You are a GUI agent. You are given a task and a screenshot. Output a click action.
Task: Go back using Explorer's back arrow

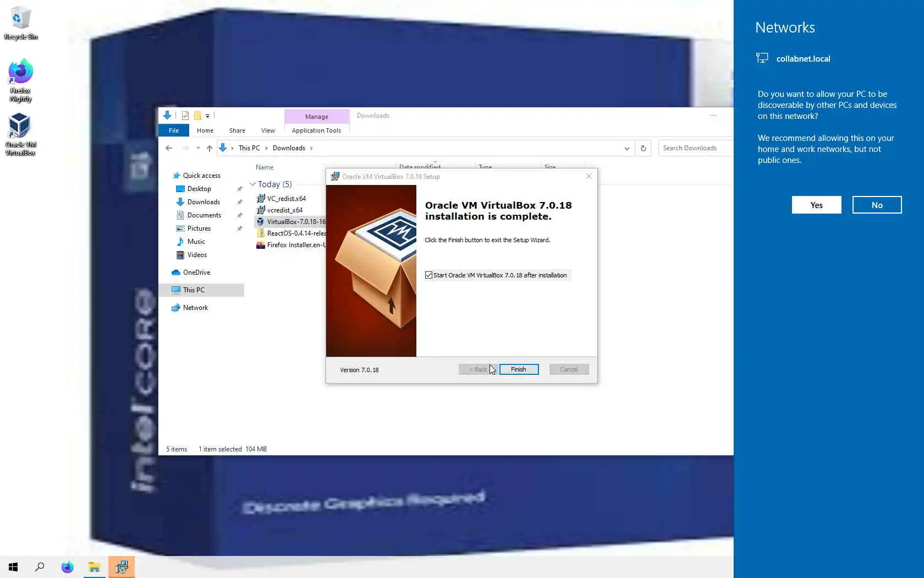pyautogui.click(x=169, y=148)
